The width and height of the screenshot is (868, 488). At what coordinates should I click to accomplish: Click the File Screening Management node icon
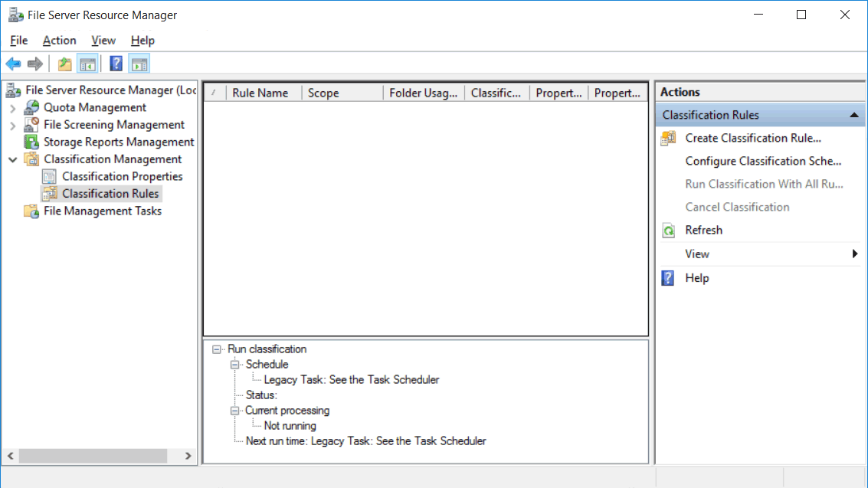(x=31, y=124)
